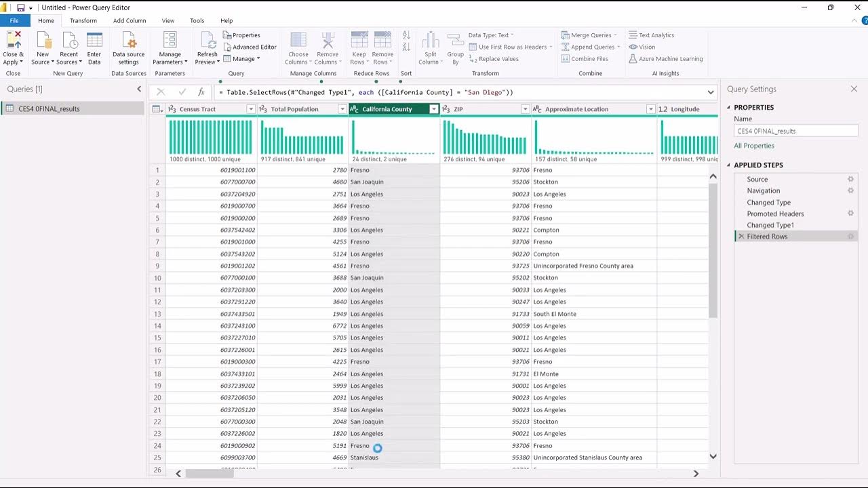The height and width of the screenshot is (488, 868).
Task: Open the Merge Queries dropdown
Action: pyautogui.click(x=589, y=35)
